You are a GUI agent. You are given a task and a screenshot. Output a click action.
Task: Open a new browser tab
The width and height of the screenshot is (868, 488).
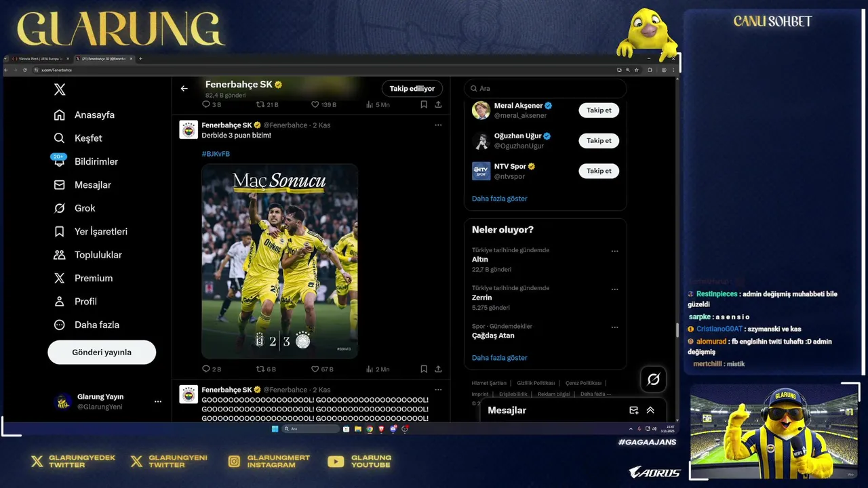pos(140,59)
